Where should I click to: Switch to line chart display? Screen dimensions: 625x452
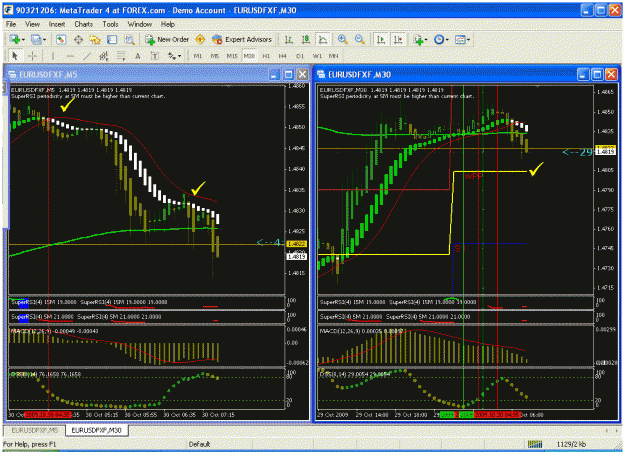click(323, 39)
